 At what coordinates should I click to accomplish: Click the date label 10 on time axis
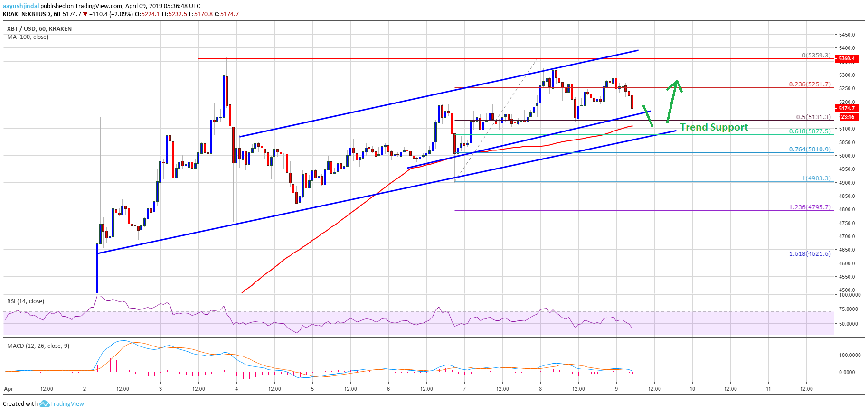pyautogui.click(x=692, y=389)
